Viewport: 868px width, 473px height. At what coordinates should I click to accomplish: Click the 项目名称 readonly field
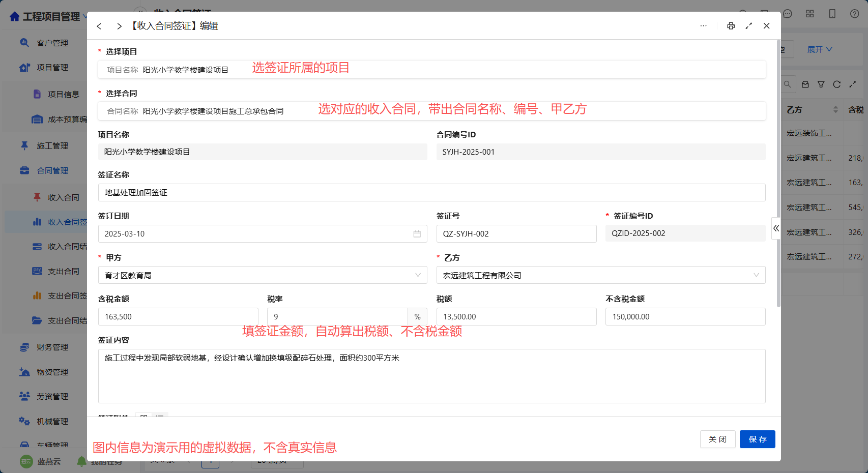point(263,152)
